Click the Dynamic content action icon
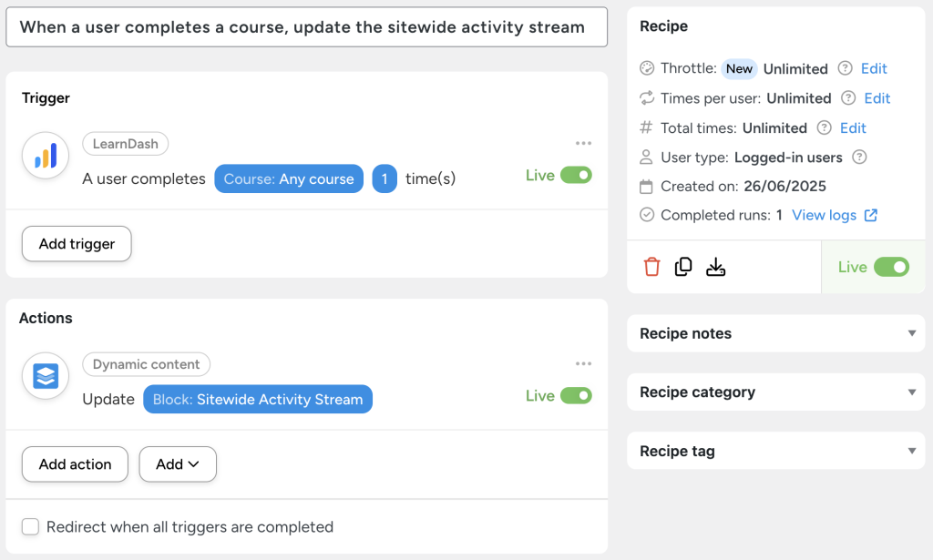Image resolution: width=933 pixels, height=560 pixels. [45, 376]
